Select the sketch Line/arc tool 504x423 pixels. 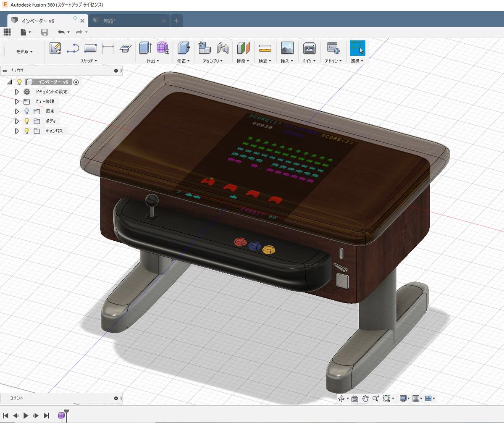pos(73,48)
